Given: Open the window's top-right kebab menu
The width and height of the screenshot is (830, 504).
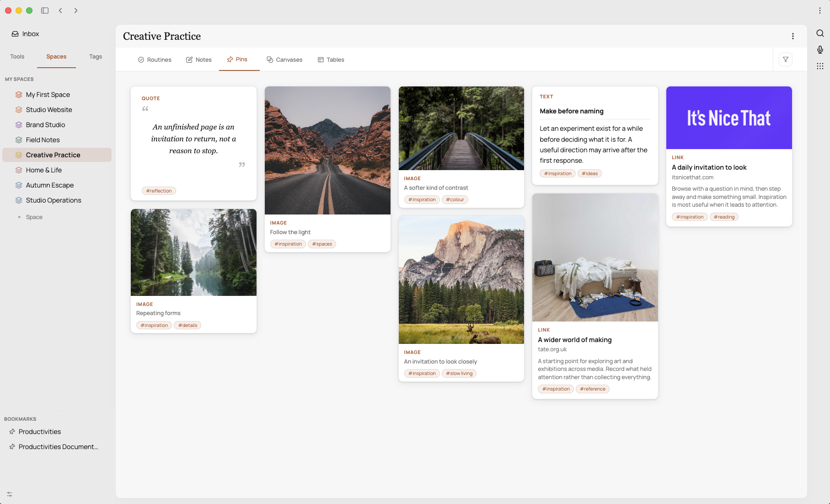Looking at the screenshot, I should 820,11.
